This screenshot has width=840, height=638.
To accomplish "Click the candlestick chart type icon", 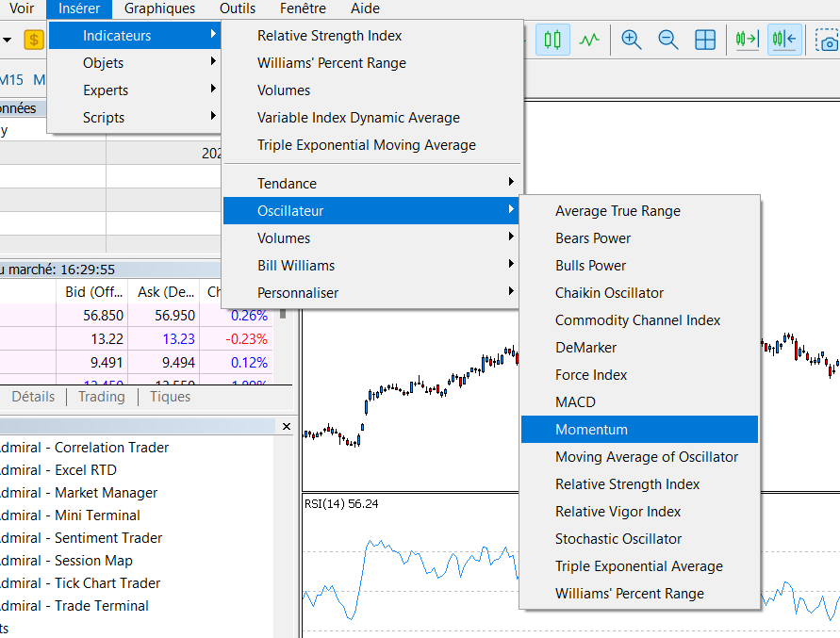I will [x=552, y=40].
